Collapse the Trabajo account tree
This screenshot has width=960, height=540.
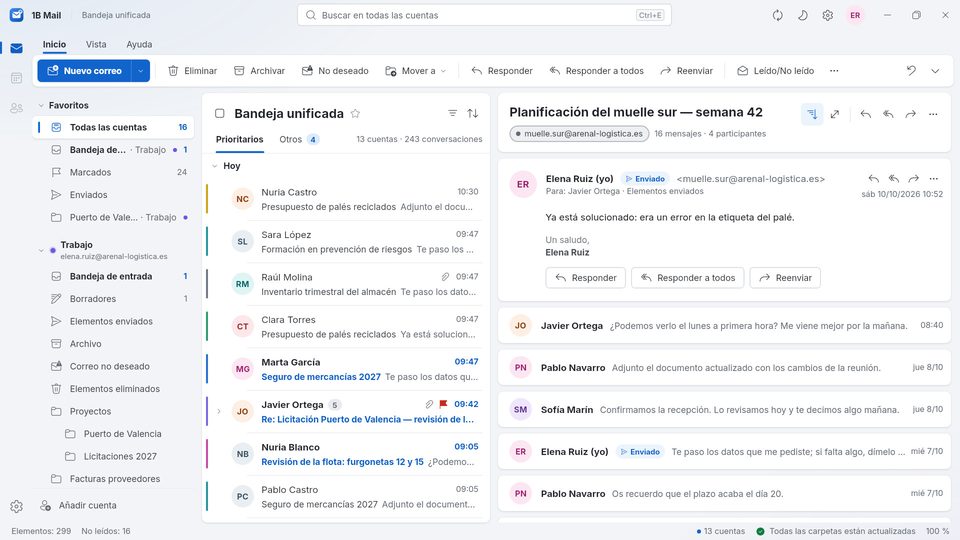41,250
